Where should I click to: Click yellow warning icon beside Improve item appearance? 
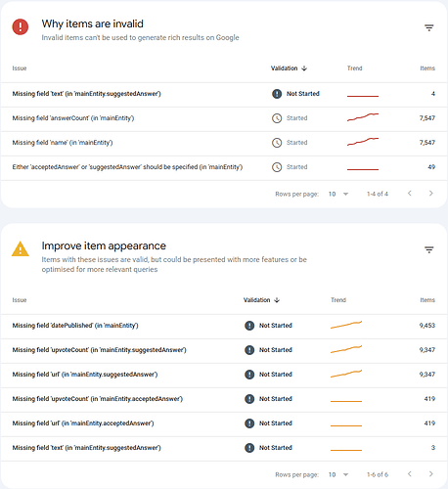pyautogui.click(x=21, y=249)
